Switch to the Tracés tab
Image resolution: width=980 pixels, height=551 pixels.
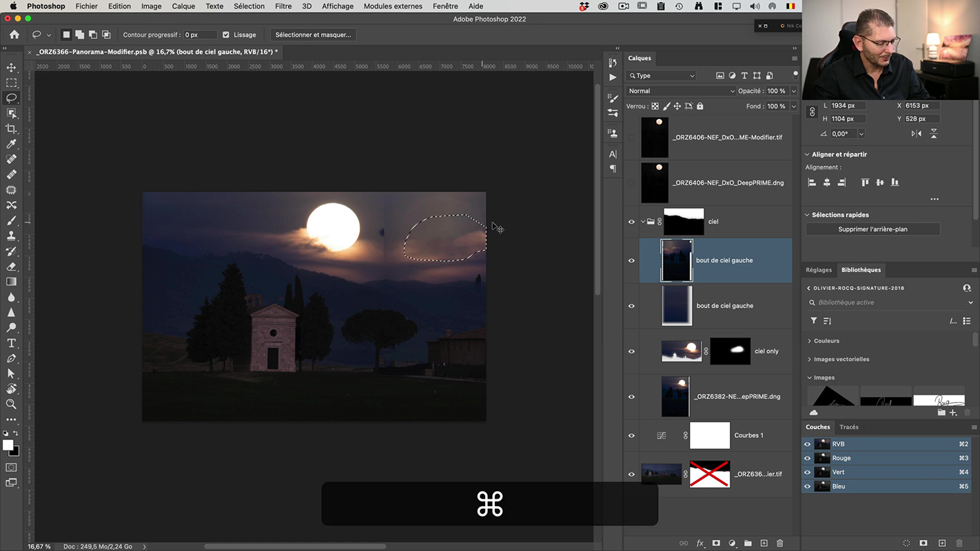tap(849, 427)
